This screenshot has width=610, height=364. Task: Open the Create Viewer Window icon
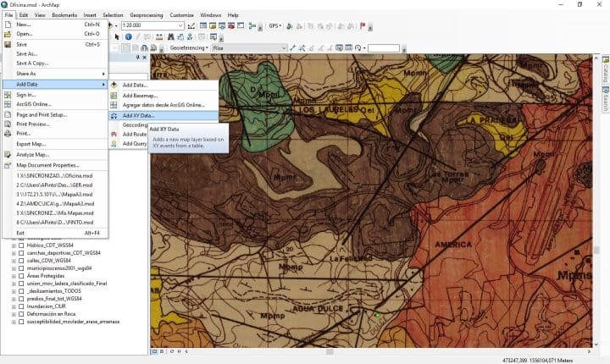click(213, 37)
